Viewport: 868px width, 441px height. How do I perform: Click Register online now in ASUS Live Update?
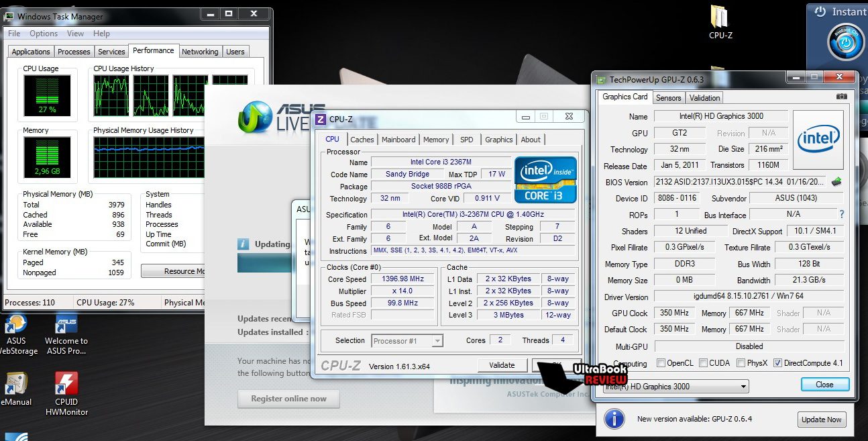click(x=288, y=399)
